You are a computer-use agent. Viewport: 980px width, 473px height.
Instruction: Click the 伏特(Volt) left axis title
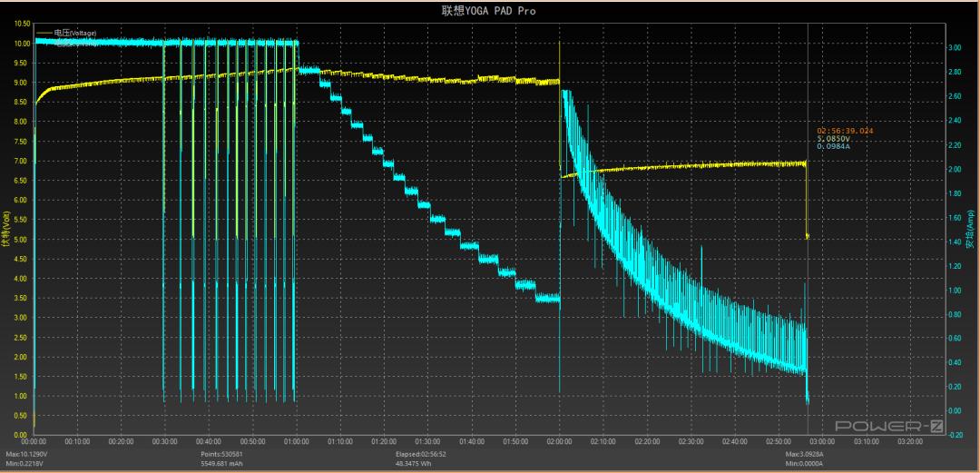[5, 234]
